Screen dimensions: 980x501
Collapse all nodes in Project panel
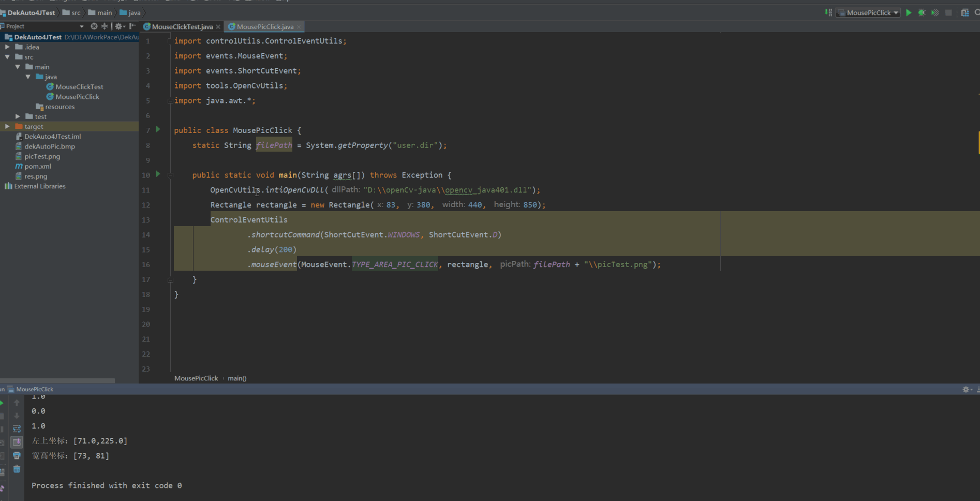tap(105, 26)
